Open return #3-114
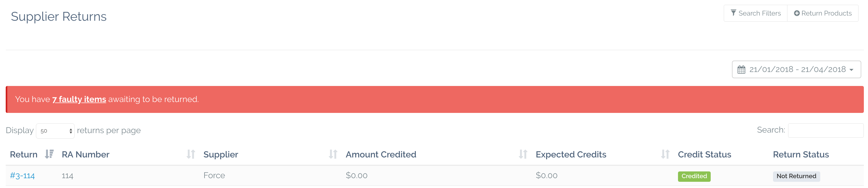The height and width of the screenshot is (188, 868). (22, 176)
